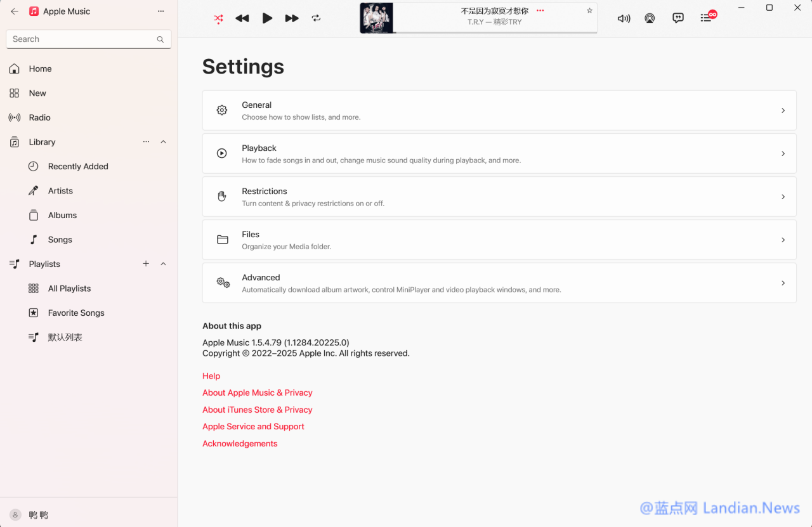The width and height of the screenshot is (812, 527).
Task: Collapse the Playlists section
Action: pyautogui.click(x=163, y=264)
